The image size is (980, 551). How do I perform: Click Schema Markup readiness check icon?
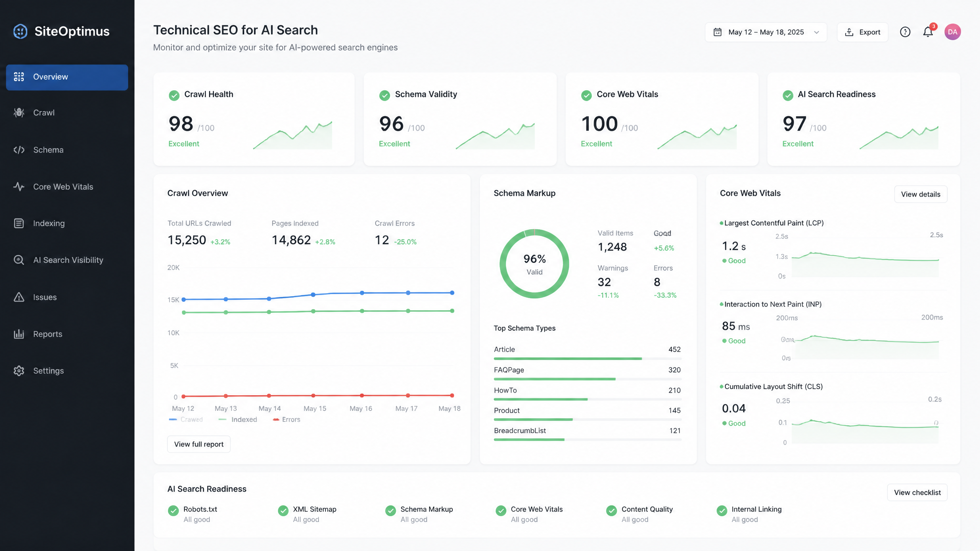tap(390, 511)
